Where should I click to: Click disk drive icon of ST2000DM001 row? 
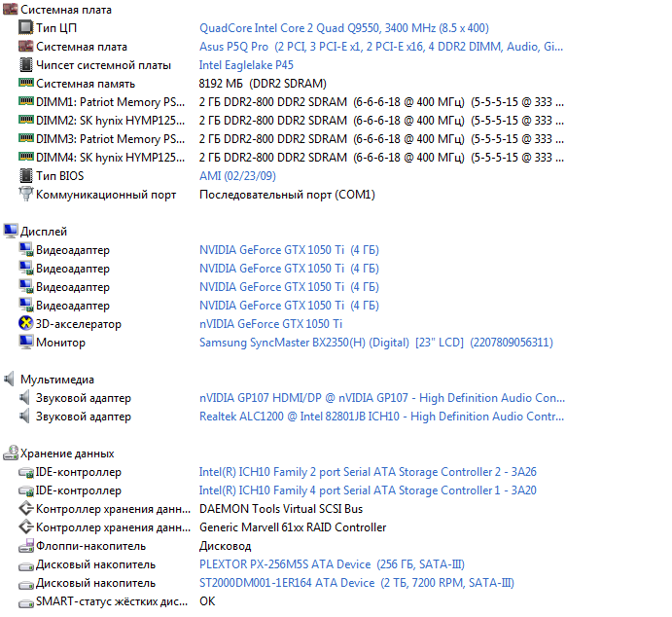click(x=25, y=585)
